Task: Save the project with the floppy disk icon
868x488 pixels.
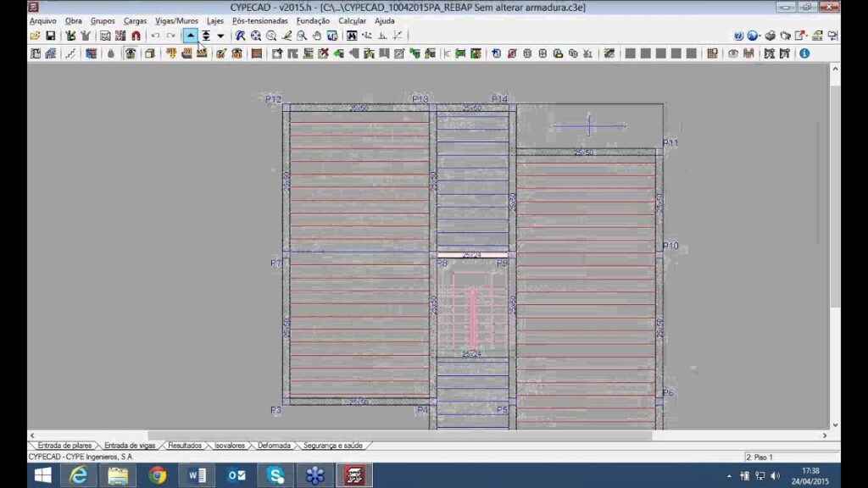Action: 50,36
